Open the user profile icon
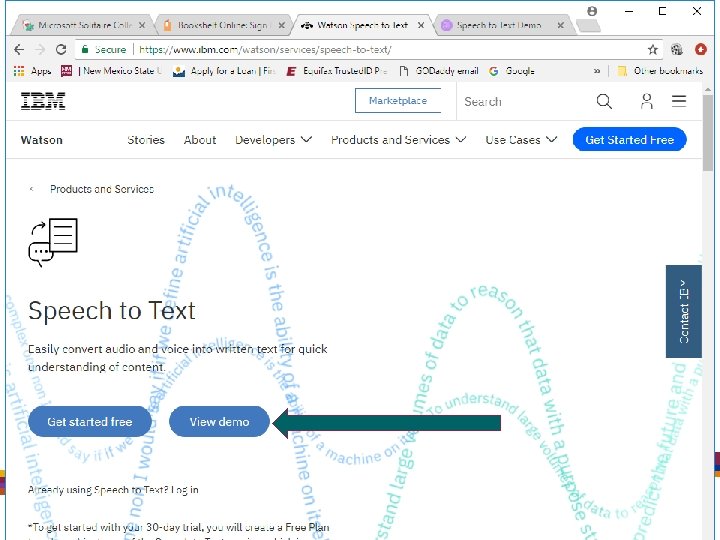The width and height of the screenshot is (720, 540). [647, 101]
